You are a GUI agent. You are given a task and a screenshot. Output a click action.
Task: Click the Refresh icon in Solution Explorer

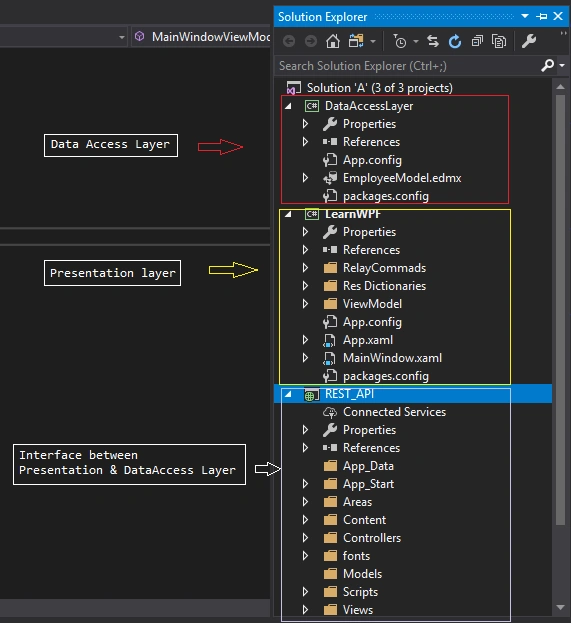[x=455, y=41]
